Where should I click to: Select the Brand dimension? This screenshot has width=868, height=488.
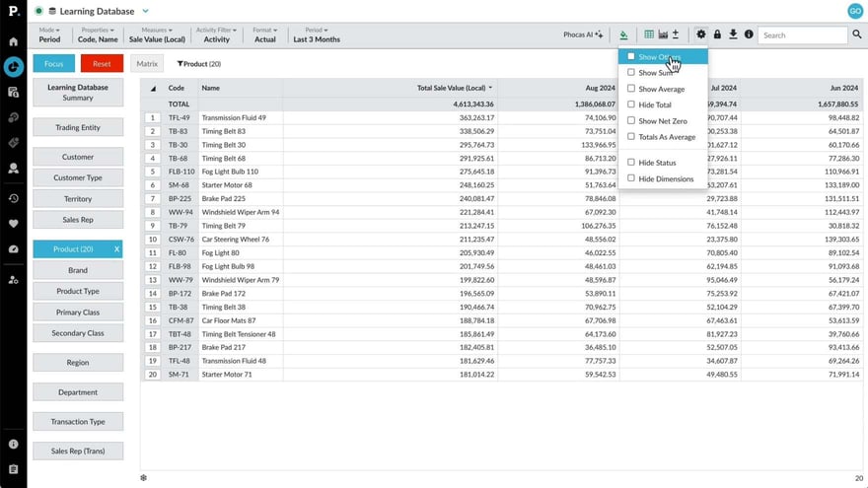coord(78,270)
